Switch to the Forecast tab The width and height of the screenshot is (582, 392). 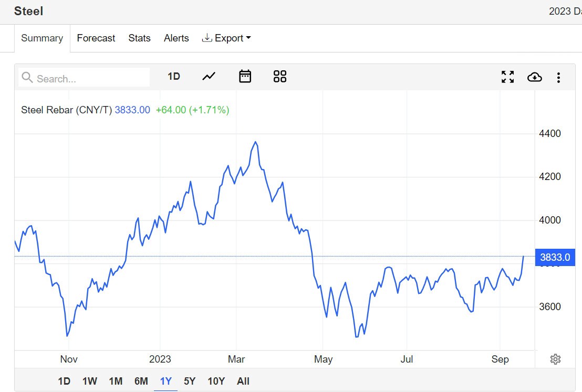tap(96, 38)
